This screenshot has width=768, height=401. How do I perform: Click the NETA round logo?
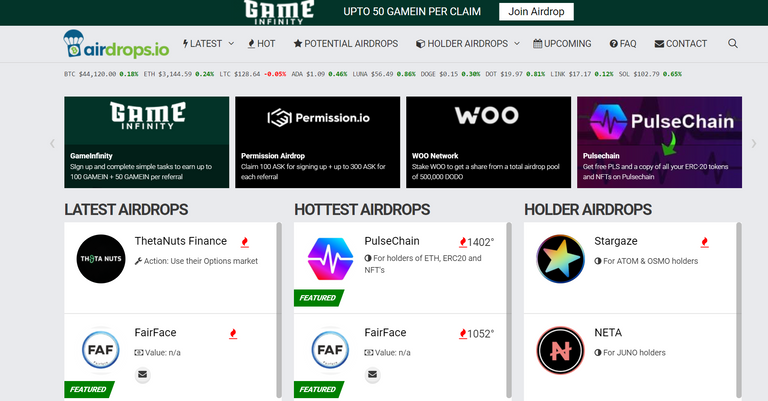[560, 350]
